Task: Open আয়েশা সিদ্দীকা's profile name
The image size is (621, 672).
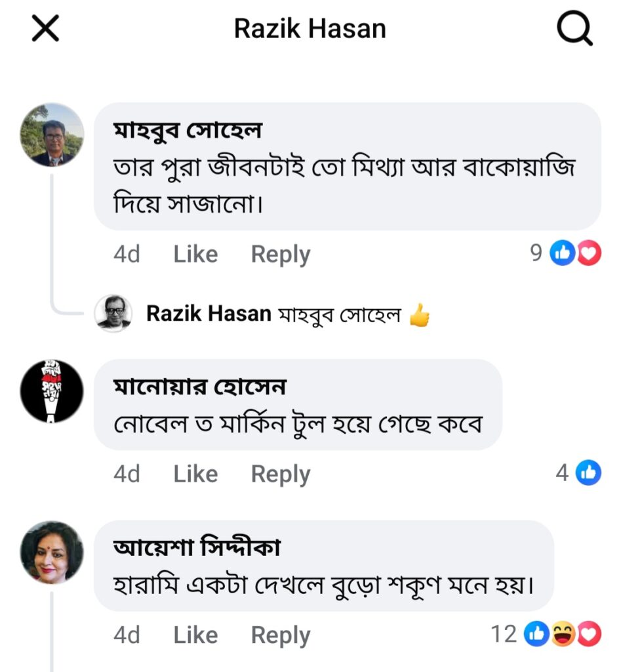Action: coord(197,549)
